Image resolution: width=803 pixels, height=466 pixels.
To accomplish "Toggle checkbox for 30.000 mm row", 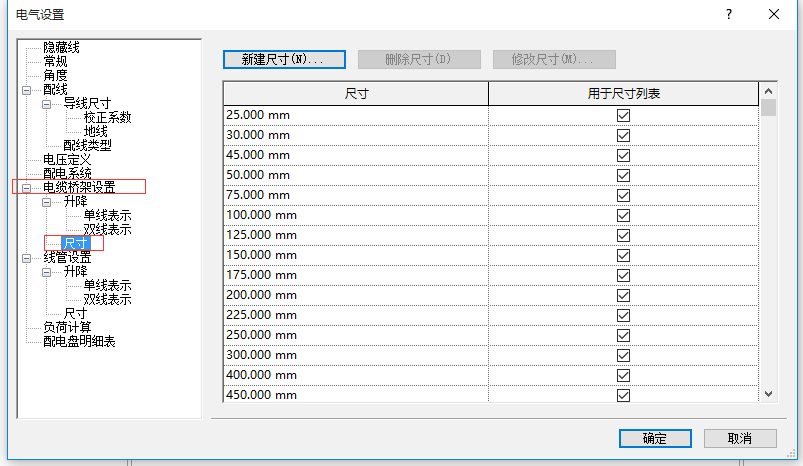I will click(623, 136).
